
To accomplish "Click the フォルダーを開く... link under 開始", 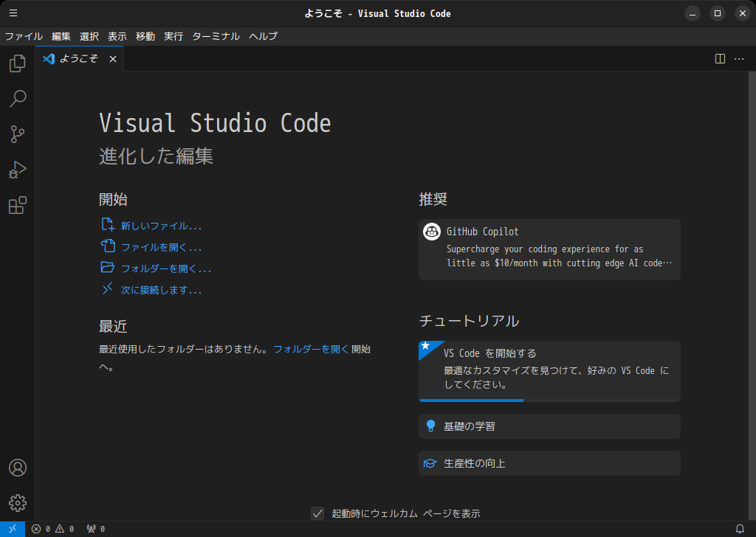I will [166, 268].
